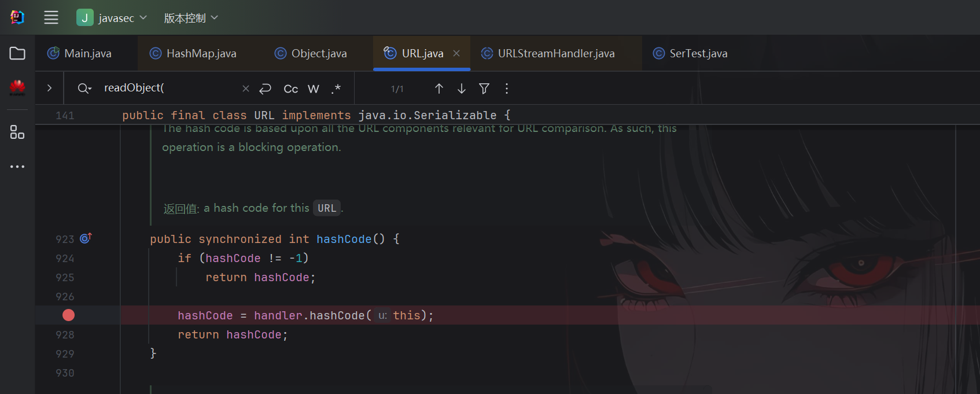Show more tool windows via ellipsis

point(17,167)
